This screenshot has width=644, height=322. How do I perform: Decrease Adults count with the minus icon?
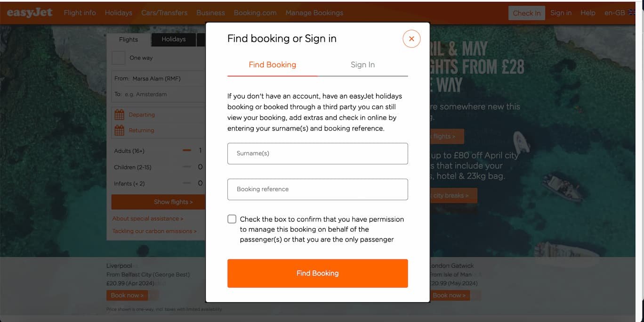(x=187, y=150)
